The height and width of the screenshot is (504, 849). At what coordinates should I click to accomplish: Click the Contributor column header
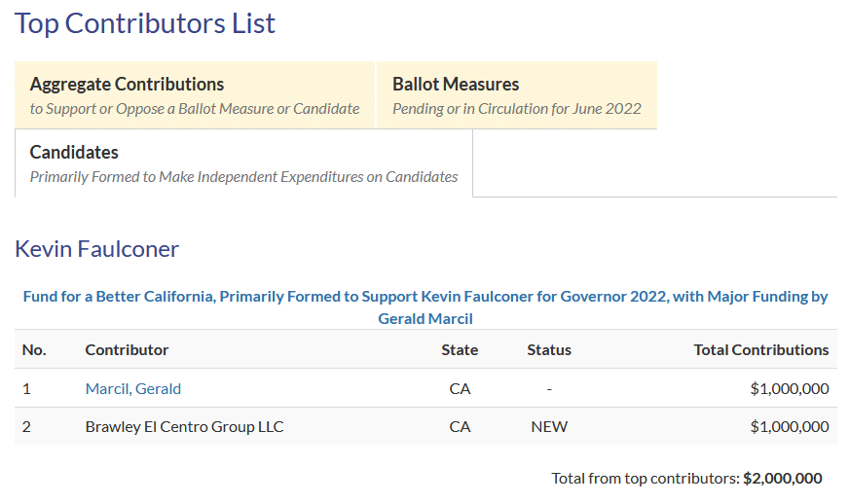click(127, 349)
